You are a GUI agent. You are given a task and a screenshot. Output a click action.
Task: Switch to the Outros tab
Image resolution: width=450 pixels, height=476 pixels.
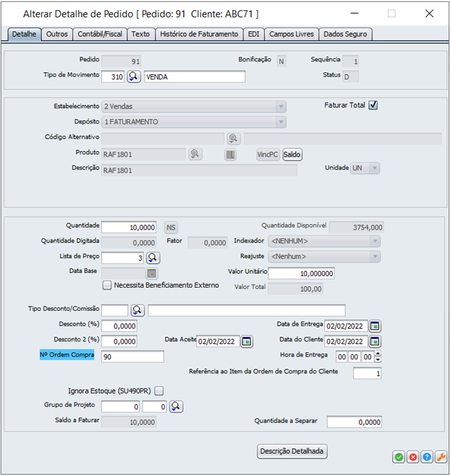click(x=57, y=34)
